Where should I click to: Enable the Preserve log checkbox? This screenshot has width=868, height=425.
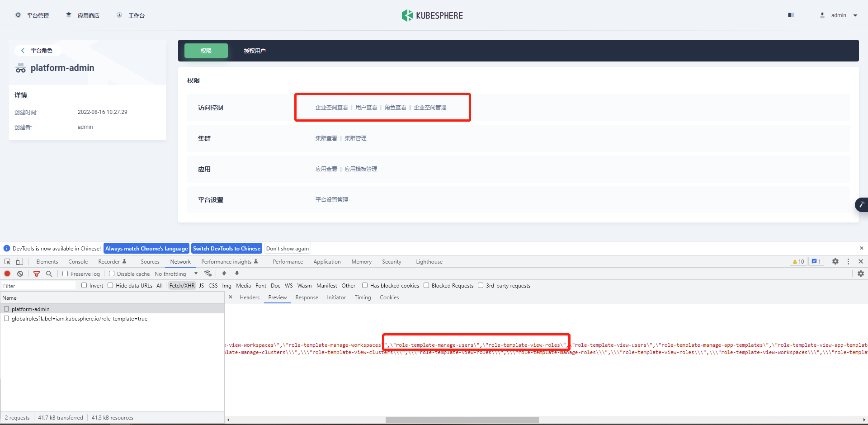65,274
